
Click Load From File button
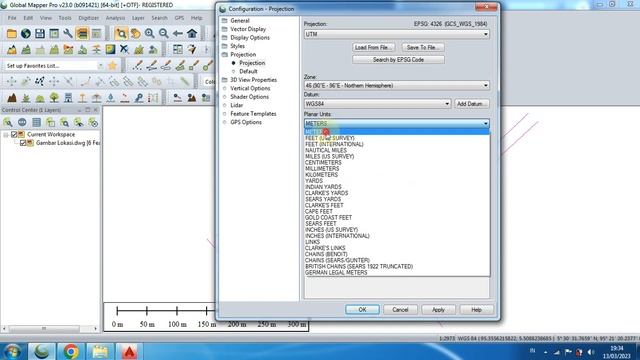[373, 47]
